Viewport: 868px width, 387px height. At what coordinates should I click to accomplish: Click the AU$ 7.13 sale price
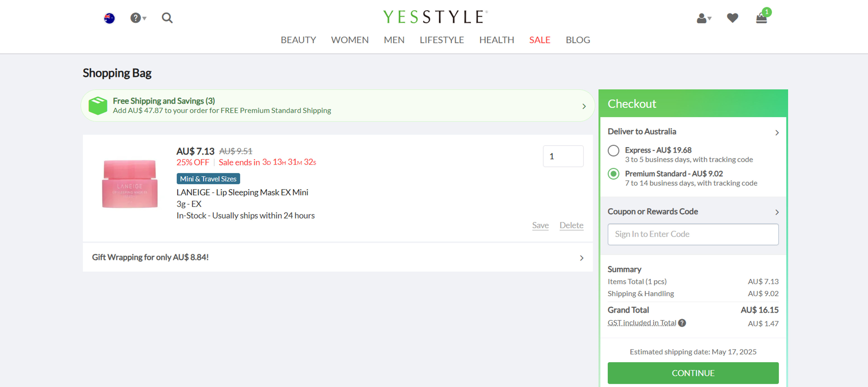[196, 151]
